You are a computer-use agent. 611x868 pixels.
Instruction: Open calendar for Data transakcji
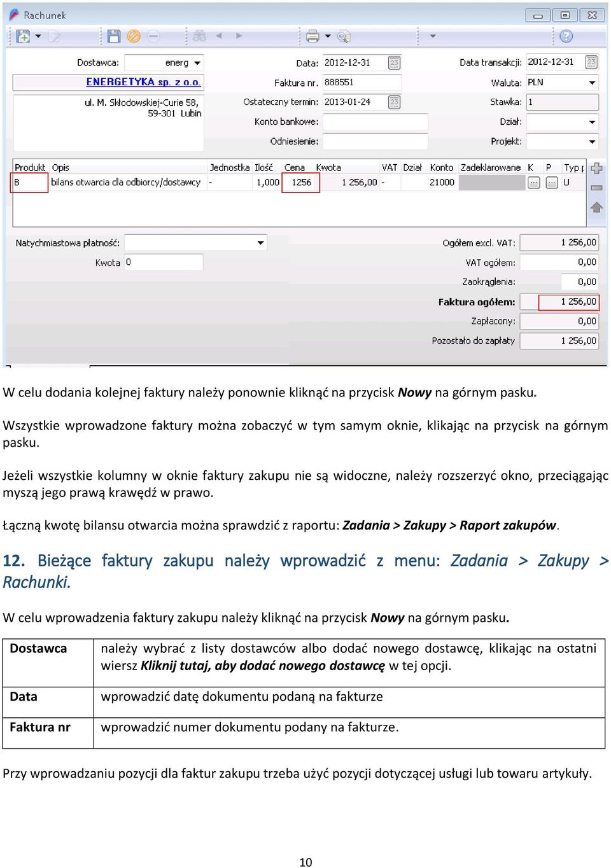[591, 62]
